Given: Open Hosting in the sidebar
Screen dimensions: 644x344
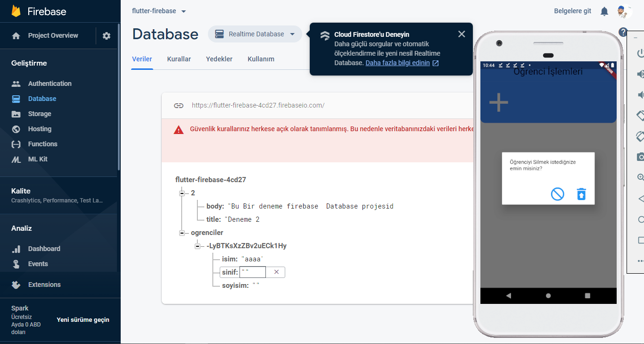Looking at the screenshot, I should pyautogui.click(x=40, y=129).
